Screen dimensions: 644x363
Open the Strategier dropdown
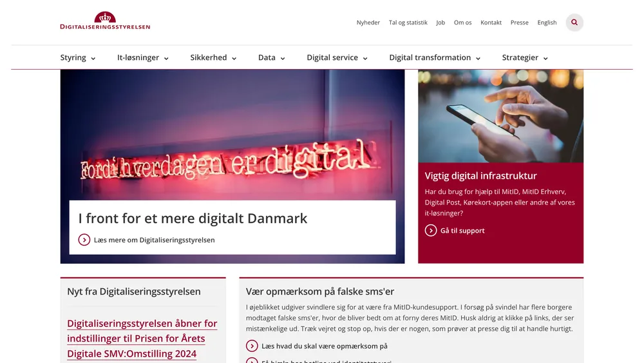pyautogui.click(x=525, y=57)
